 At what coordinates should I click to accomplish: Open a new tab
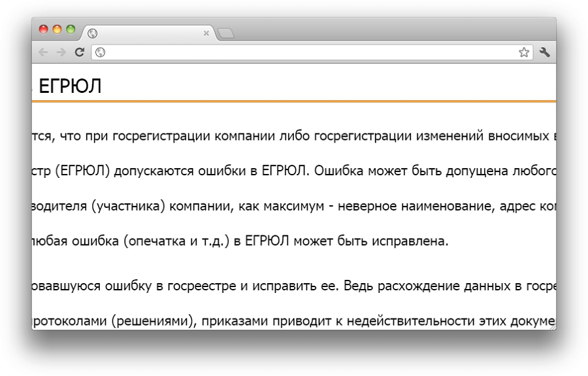(226, 33)
